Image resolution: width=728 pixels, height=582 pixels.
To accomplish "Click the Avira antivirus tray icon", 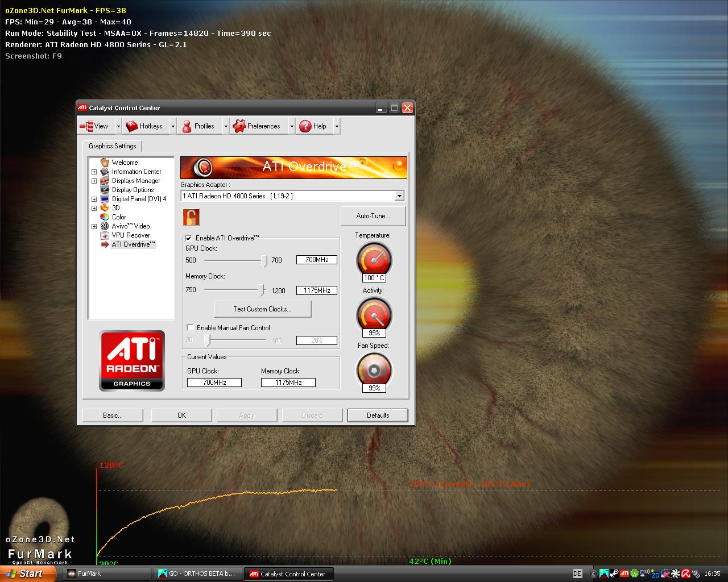I will (x=686, y=573).
